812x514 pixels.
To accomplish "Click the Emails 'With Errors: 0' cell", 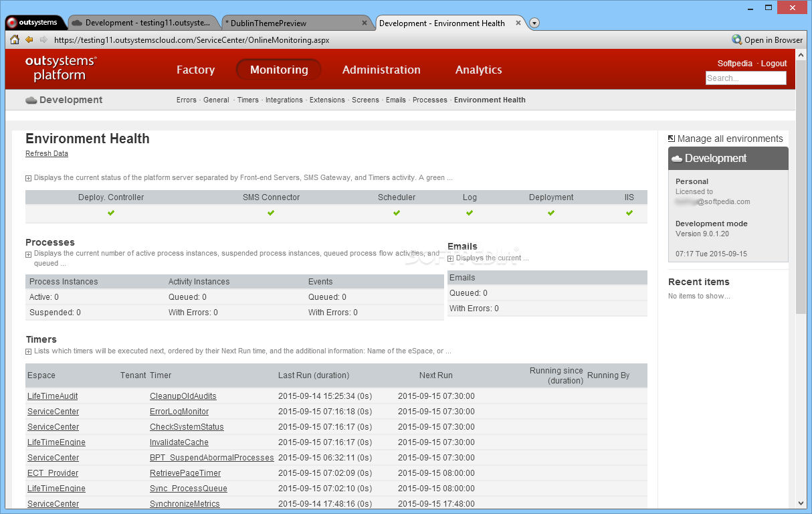I will pos(474,309).
